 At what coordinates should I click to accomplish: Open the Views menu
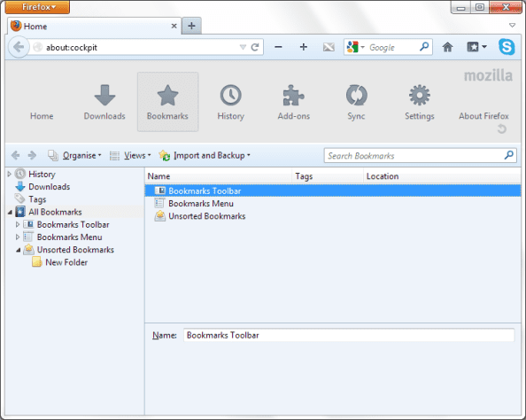[x=130, y=155]
